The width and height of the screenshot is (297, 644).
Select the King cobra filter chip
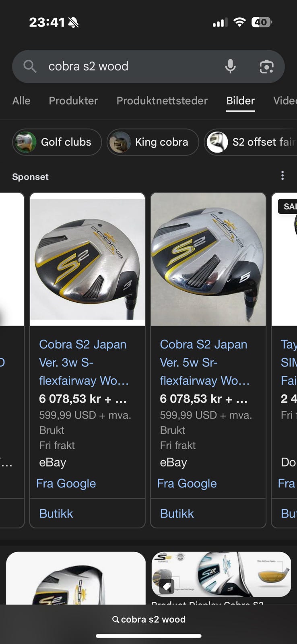(x=153, y=142)
